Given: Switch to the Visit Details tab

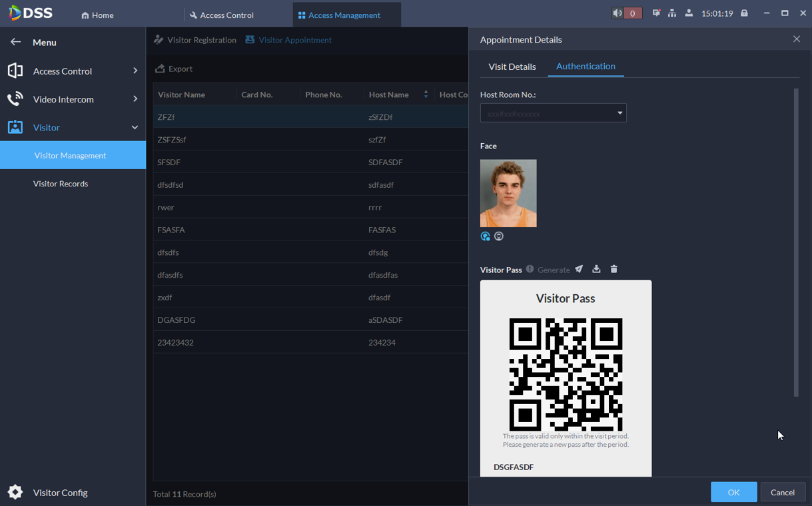Looking at the screenshot, I should 512,67.
